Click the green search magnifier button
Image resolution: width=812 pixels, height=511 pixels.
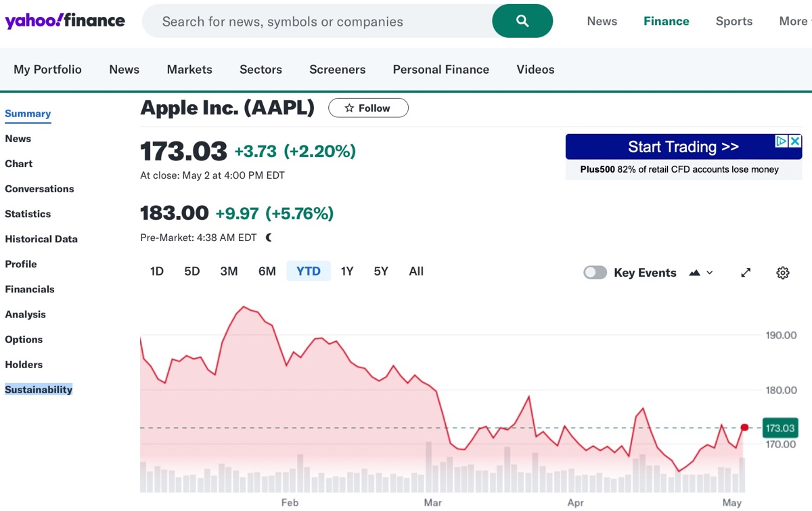(522, 21)
